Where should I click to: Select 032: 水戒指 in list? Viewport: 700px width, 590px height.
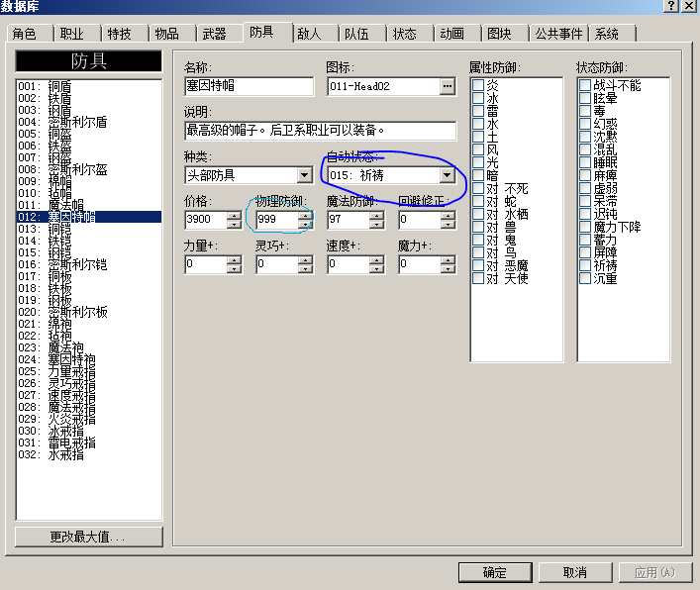coord(89,454)
